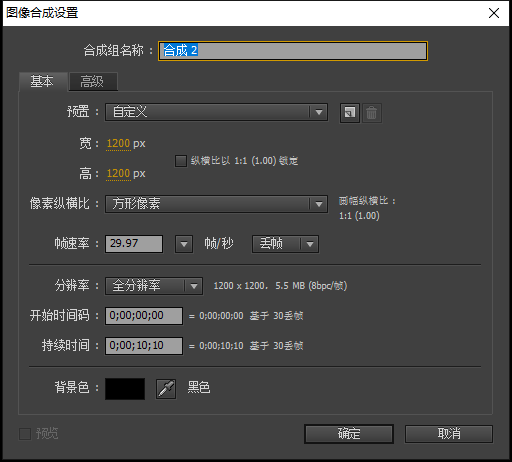Viewport: 512px width, 462px height.
Task: Click the 合成组名称 text field
Action: coord(293,51)
